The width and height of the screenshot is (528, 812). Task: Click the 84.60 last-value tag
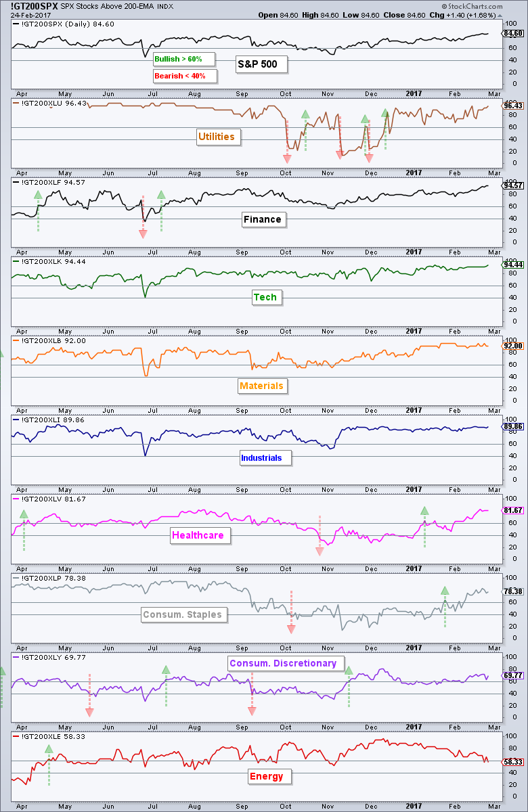[514, 33]
